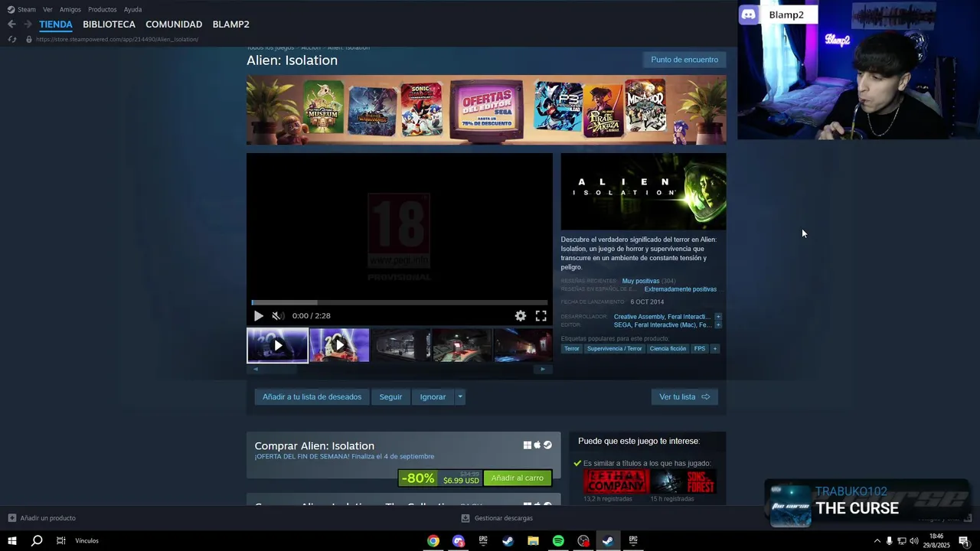980x551 pixels.
Task: Play the Alien: Isolation trailer video
Action: pyautogui.click(x=259, y=316)
